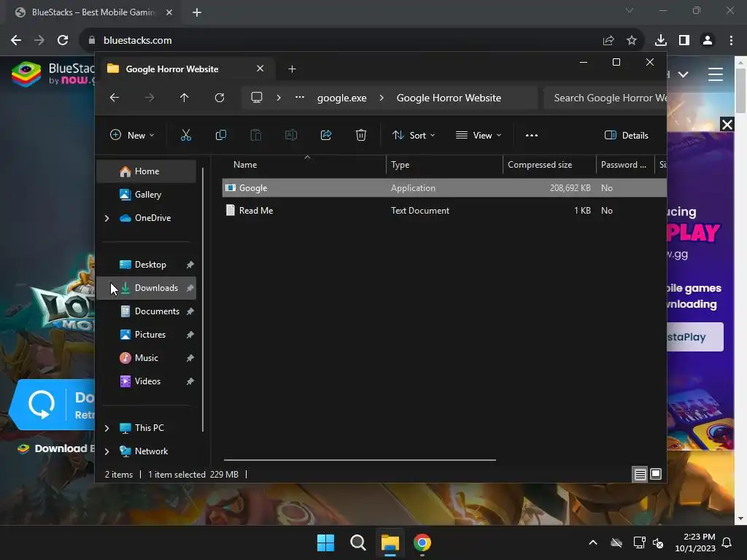Sort by Compressed size column header
This screenshot has height=560, width=747.
[549, 165]
